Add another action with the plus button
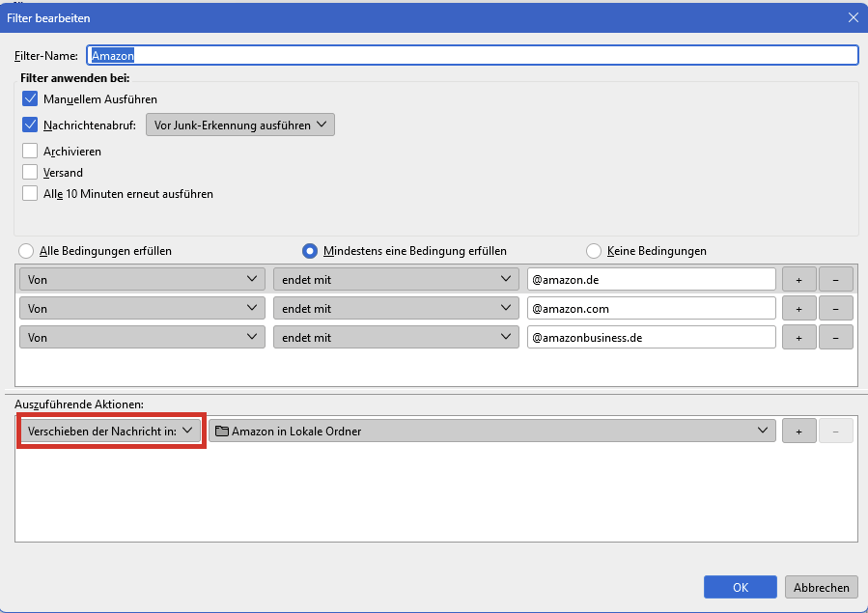The width and height of the screenshot is (868, 613). click(x=798, y=431)
